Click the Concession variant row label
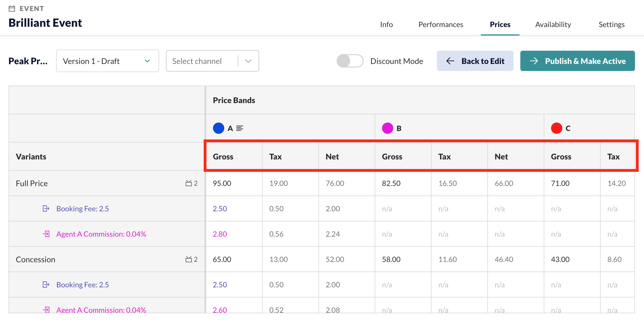The image size is (644, 320). pos(35,259)
